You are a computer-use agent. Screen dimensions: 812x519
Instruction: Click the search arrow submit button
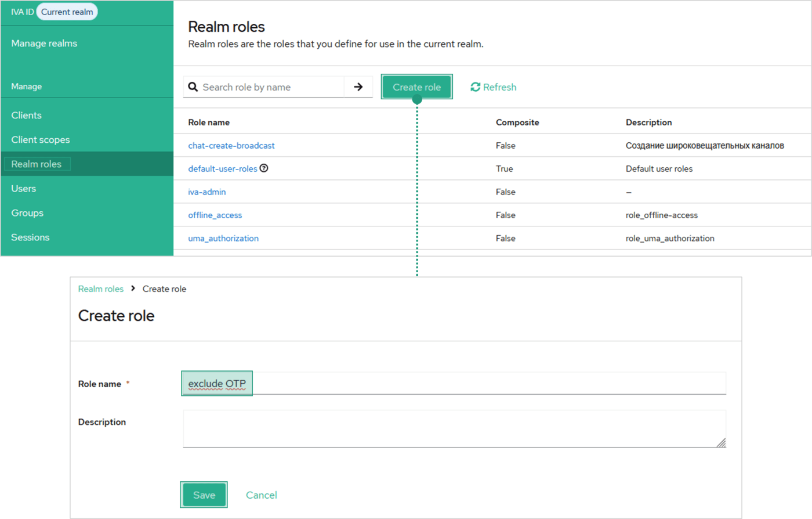point(358,87)
